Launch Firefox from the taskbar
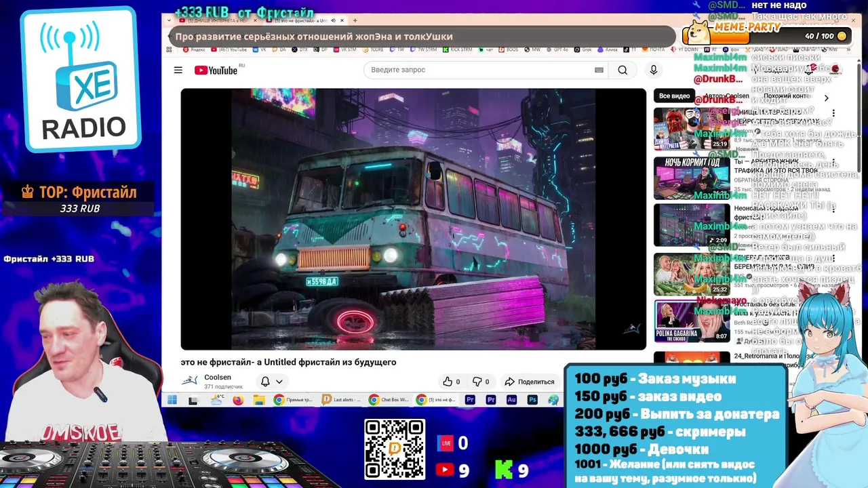Image resolution: width=868 pixels, height=488 pixels. pyautogui.click(x=238, y=400)
